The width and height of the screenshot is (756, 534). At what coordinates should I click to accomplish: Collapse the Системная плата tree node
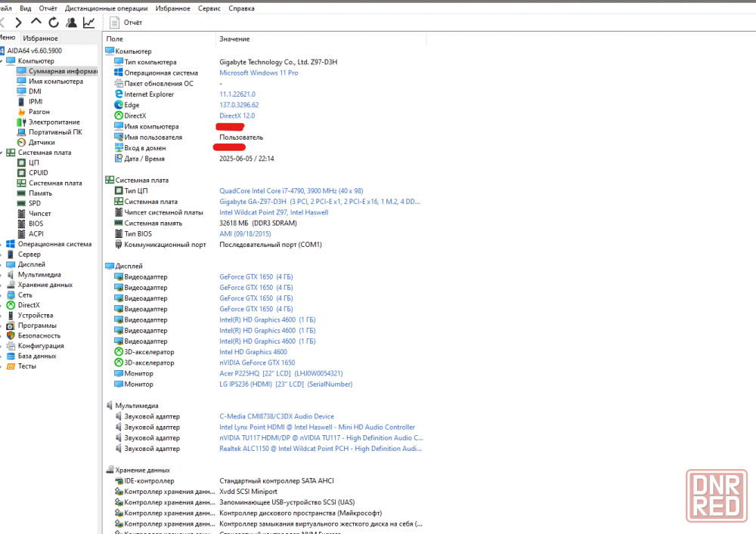[x=2, y=153]
